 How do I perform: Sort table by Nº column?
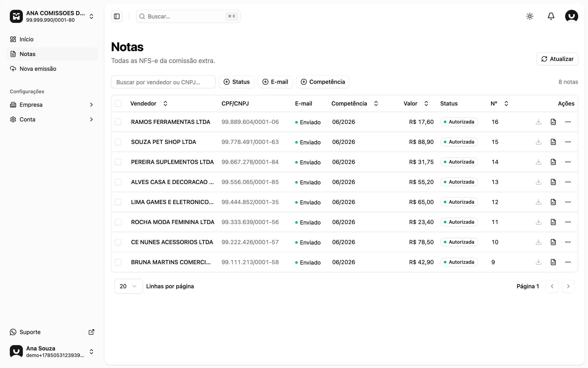(x=499, y=103)
